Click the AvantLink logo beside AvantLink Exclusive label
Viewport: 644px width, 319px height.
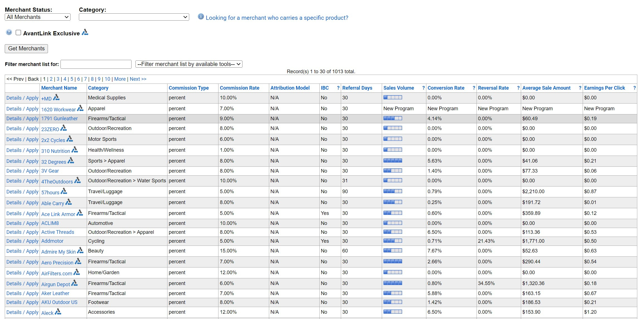85,32
